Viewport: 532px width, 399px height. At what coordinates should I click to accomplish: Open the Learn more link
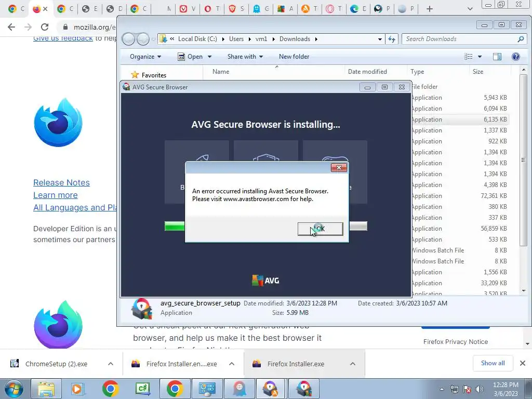coord(55,195)
